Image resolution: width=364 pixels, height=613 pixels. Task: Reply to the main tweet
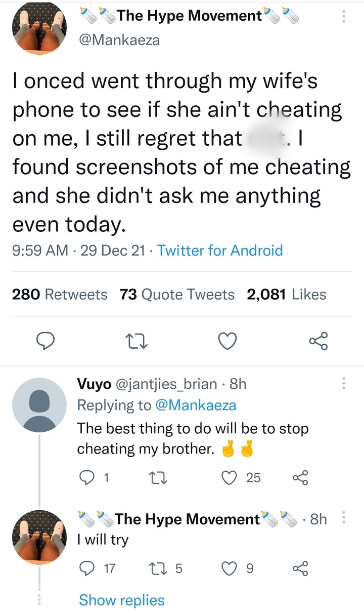tap(47, 343)
